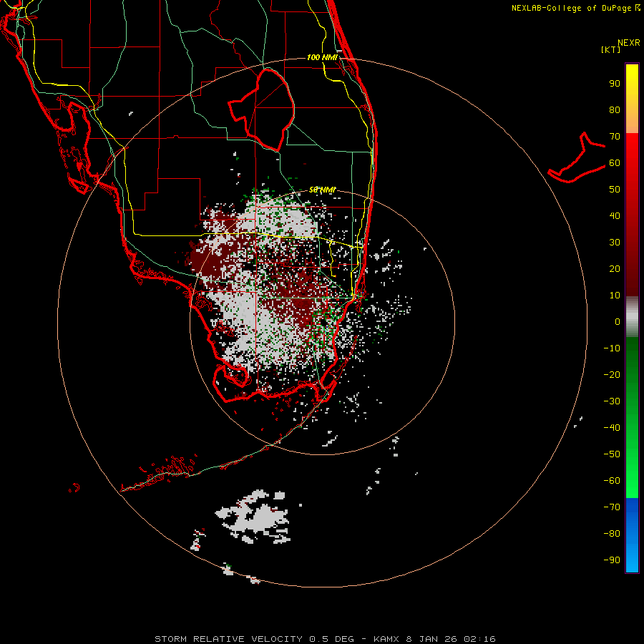644x644 pixels.
Task: Click the positive 70 scale value
Action: 615,137
